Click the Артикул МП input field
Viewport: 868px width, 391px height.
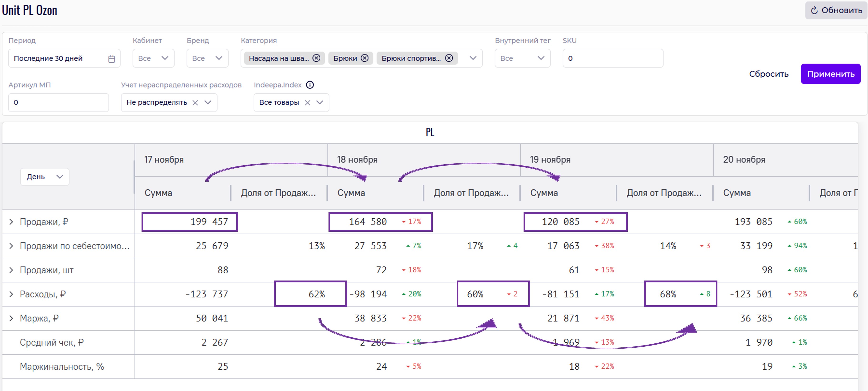pos(58,103)
